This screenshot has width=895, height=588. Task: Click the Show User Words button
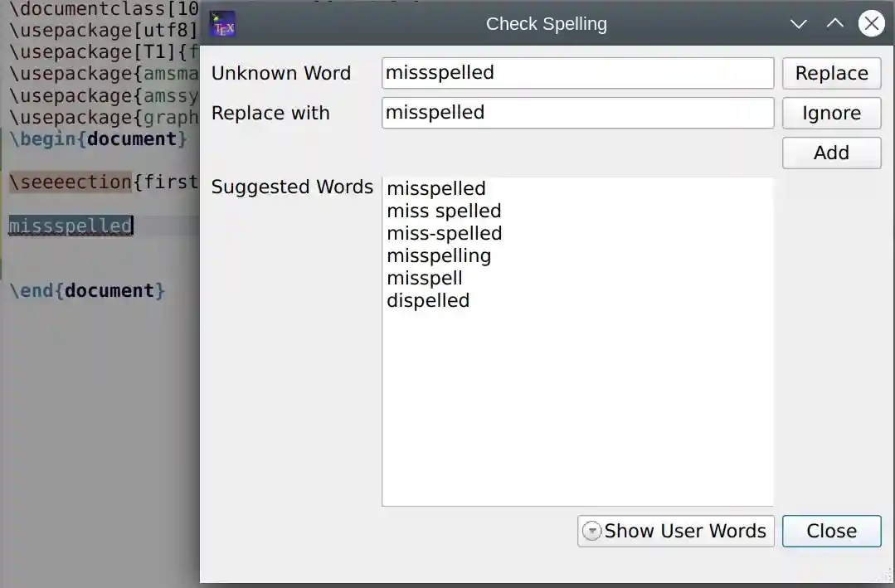[684, 531]
